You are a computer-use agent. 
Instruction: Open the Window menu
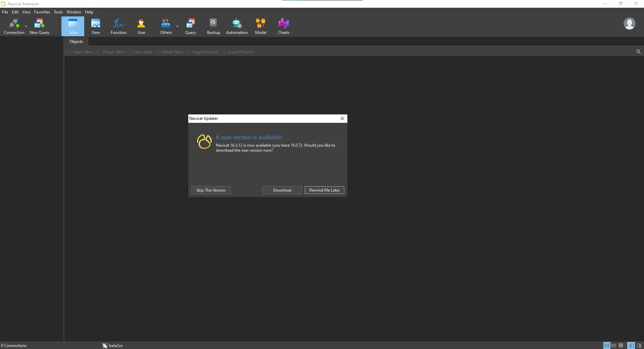(x=73, y=12)
